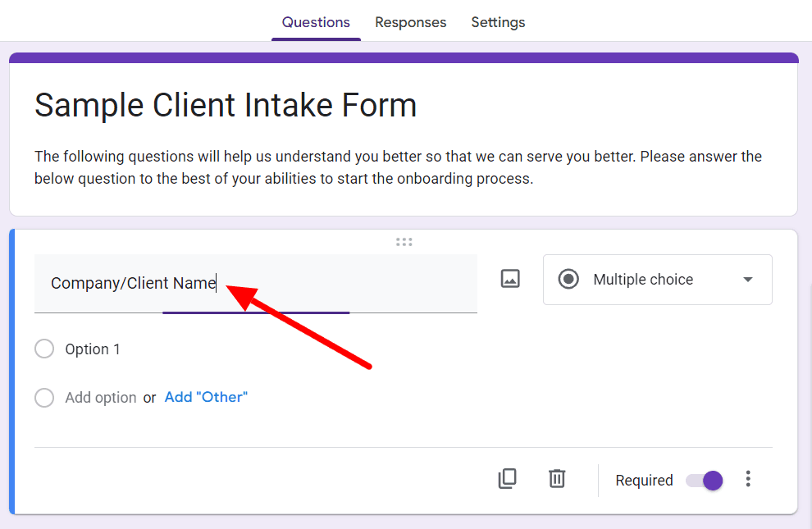
Task: Open the Settings tab
Action: pos(498,22)
